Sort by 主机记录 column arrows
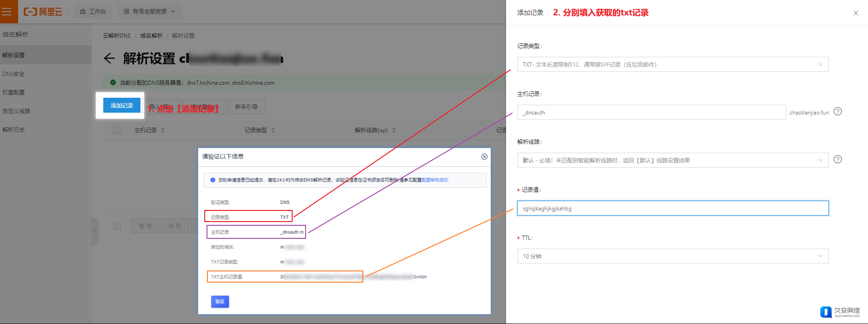This screenshot has height=324, width=868. [x=163, y=130]
